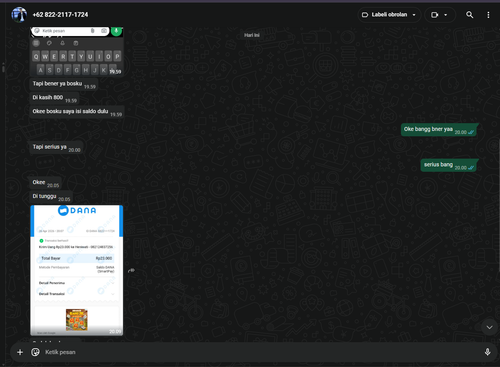Select message "Tapi bener ya bosku"
The width and height of the screenshot is (500, 367).
pyautogui.click(x=64, y=84)
